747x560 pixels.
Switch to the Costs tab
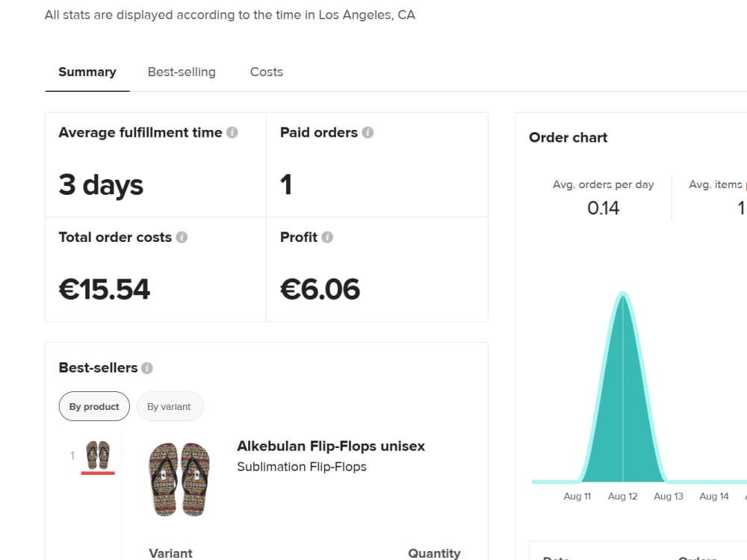(267, 72)
